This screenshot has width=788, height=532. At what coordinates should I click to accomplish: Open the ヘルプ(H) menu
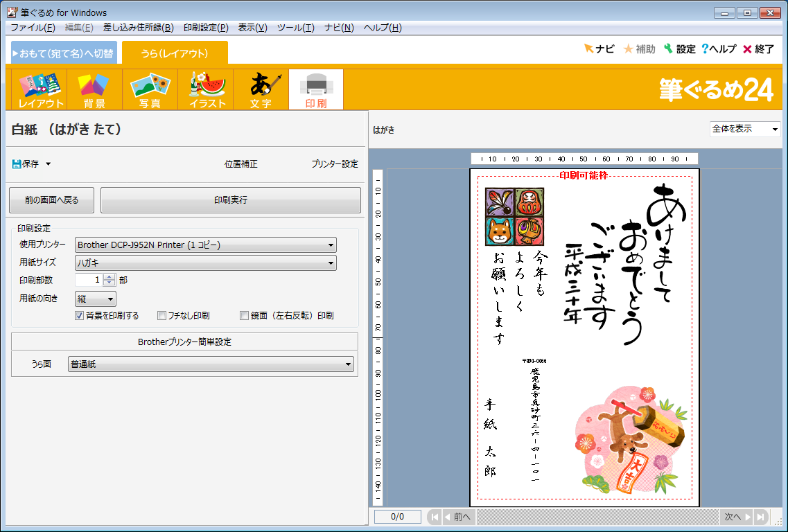383,28
